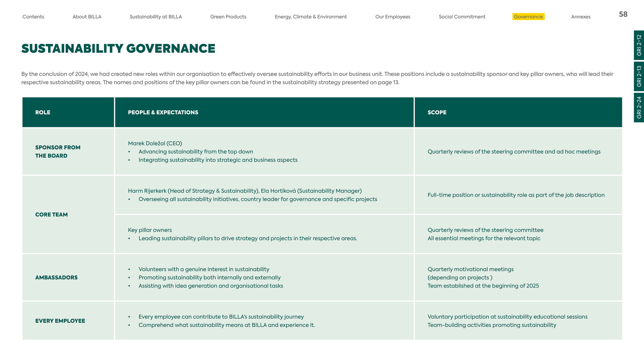Click 'Volunteers with a genuine interest in sustainability'
This screenshot has height=362, width=644.
[204, 269]
